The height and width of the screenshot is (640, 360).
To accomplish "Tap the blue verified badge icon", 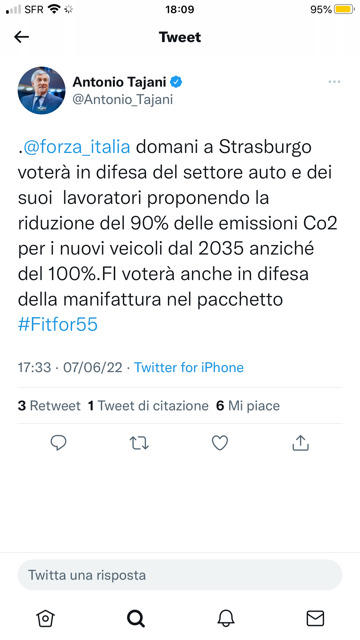I will 176,82.
